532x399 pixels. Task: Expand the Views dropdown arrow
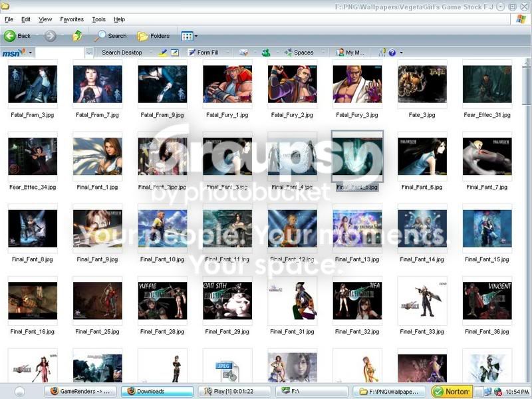[x=196, y=36]
